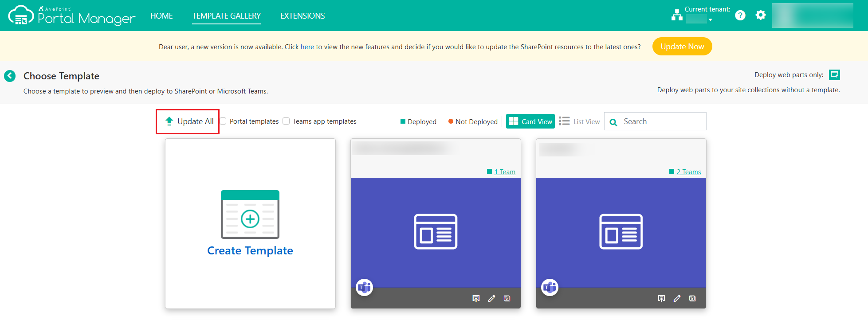Click the tenant hierarchy icon in header
This screenshot has width=868, height=320.
pos(677,16)
